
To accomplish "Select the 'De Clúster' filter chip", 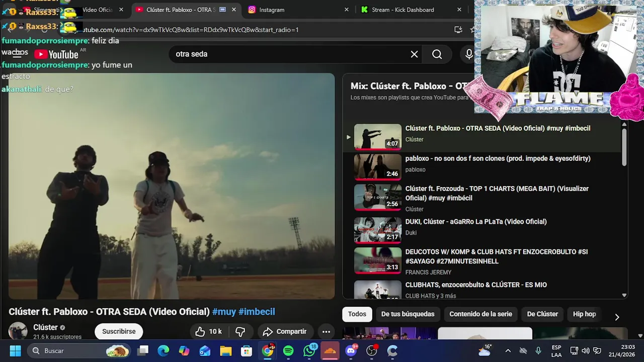I will tap(542, 314).
